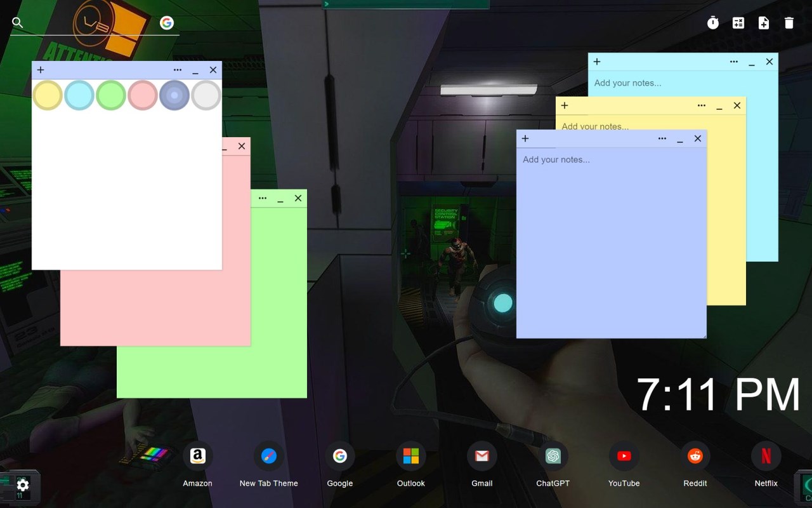
Task: Click the magnifier search icon
Action: (x=18, y=23)
